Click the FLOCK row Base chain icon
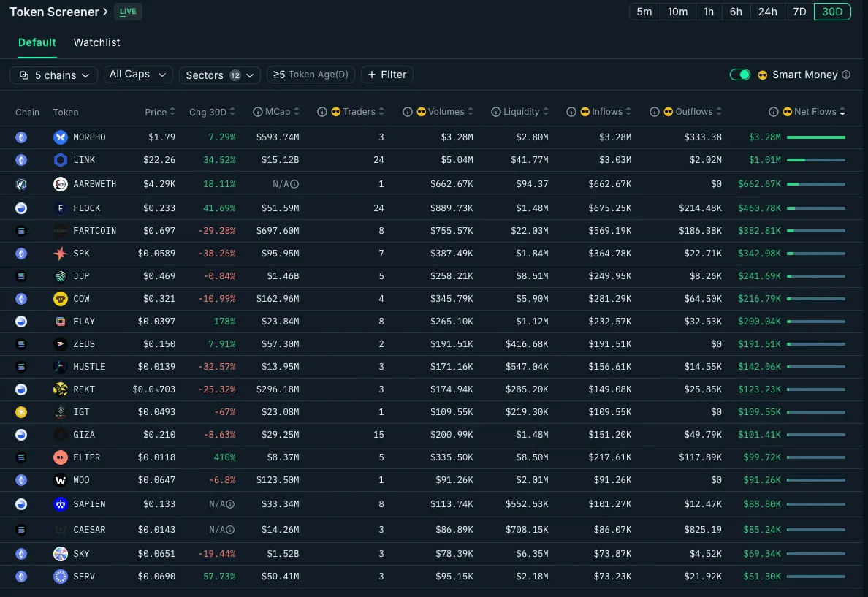The image size is (868, 597). coord(21,208)
